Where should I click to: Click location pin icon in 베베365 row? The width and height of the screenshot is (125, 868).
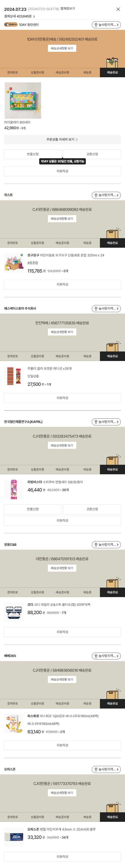[x=96, y=656]
